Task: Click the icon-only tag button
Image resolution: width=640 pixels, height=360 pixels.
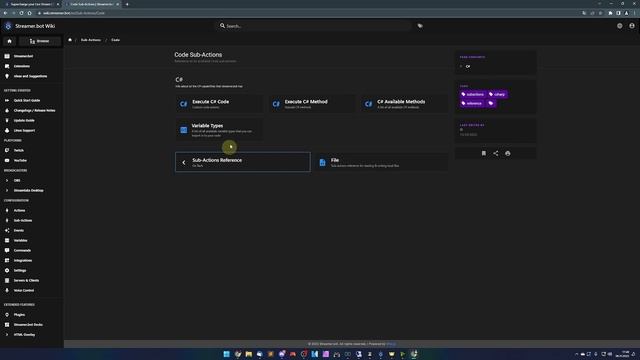Action: (491, 103)
